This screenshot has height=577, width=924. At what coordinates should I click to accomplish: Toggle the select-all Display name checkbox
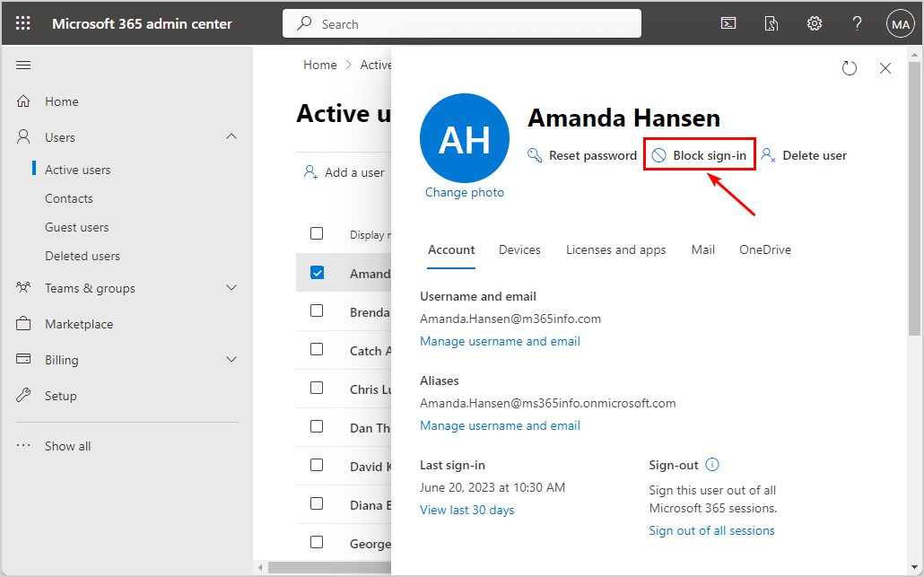tap(317, 233)
